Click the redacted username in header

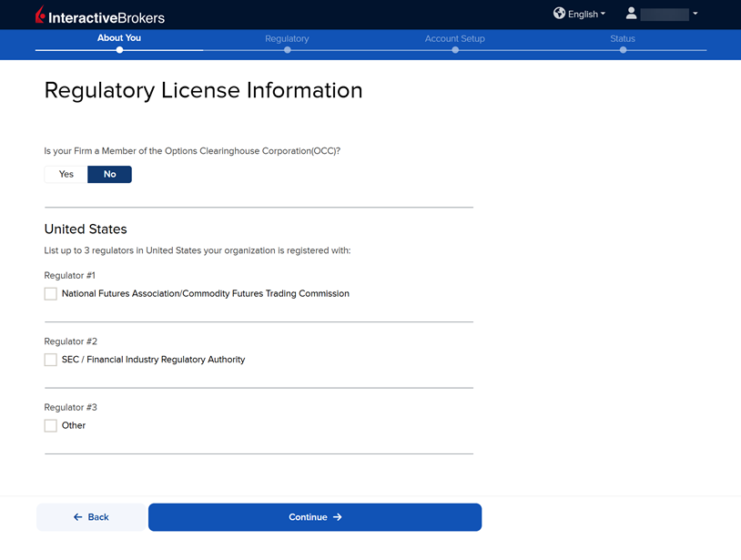coord(665,15)
